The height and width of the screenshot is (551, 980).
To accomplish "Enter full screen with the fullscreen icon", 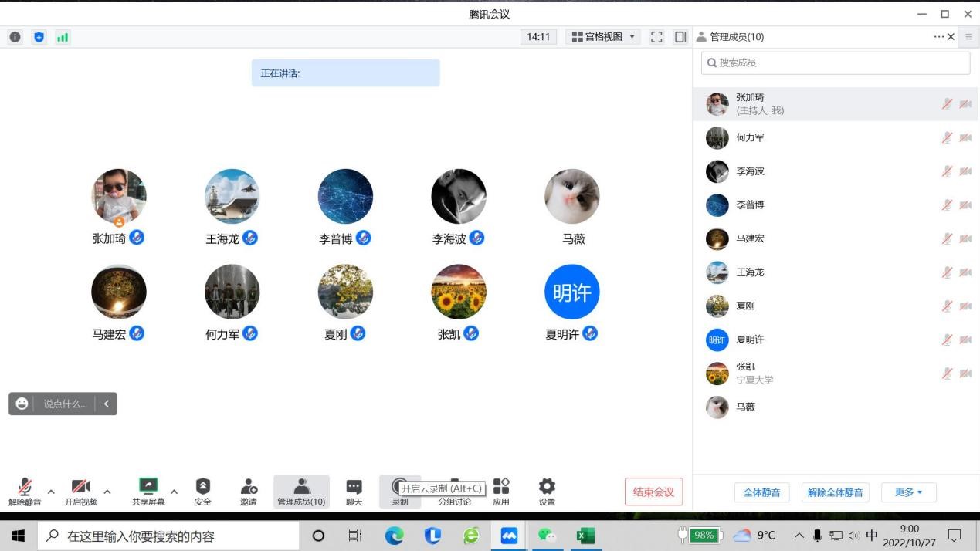I will point(656,37).
